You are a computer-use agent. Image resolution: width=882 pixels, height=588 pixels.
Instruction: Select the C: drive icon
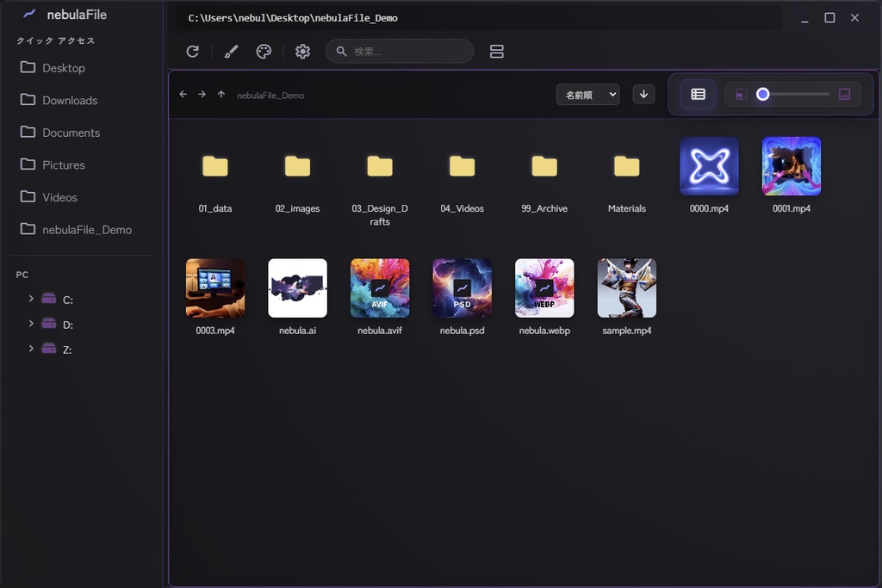(49, 299)
